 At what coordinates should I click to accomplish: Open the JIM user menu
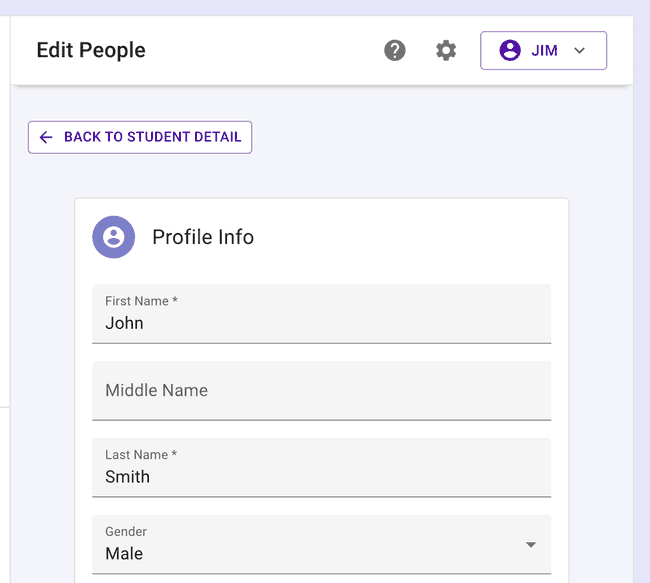pos(543,50)
